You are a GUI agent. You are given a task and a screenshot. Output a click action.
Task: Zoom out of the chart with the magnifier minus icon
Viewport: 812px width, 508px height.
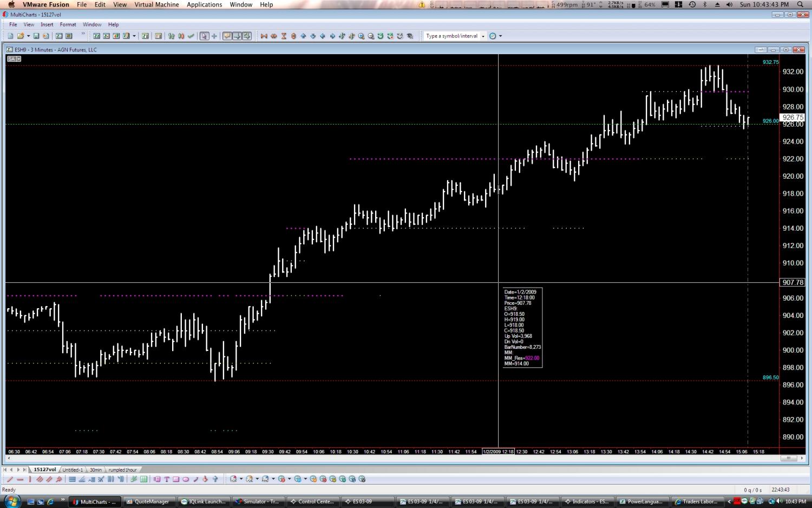coord(371,36)
